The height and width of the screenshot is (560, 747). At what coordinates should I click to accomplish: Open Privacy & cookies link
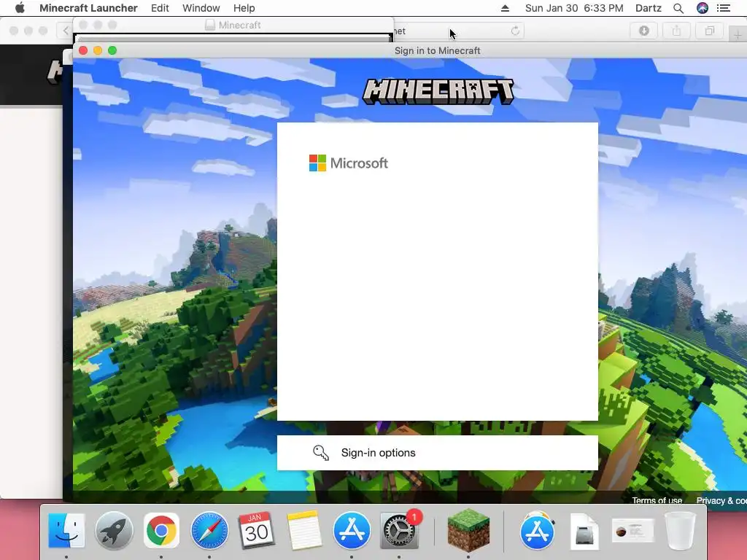pyautogui.click(x=721, y=500)
